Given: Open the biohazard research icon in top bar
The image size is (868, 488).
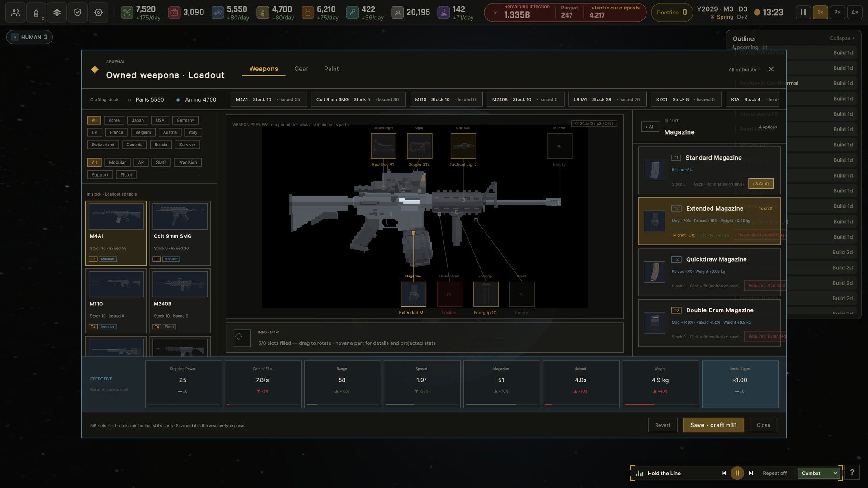Looking at the screenshot, I should pos(57,13).
